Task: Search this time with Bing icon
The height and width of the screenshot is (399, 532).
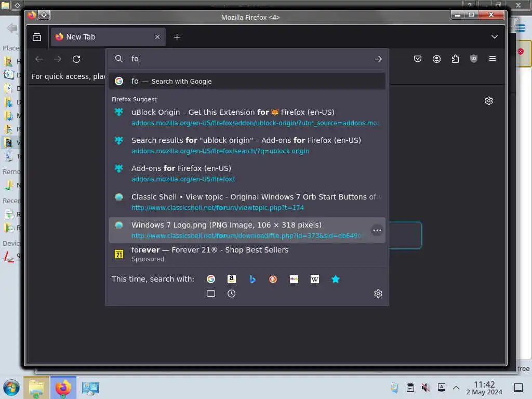Action: click(x=252, y=279)
